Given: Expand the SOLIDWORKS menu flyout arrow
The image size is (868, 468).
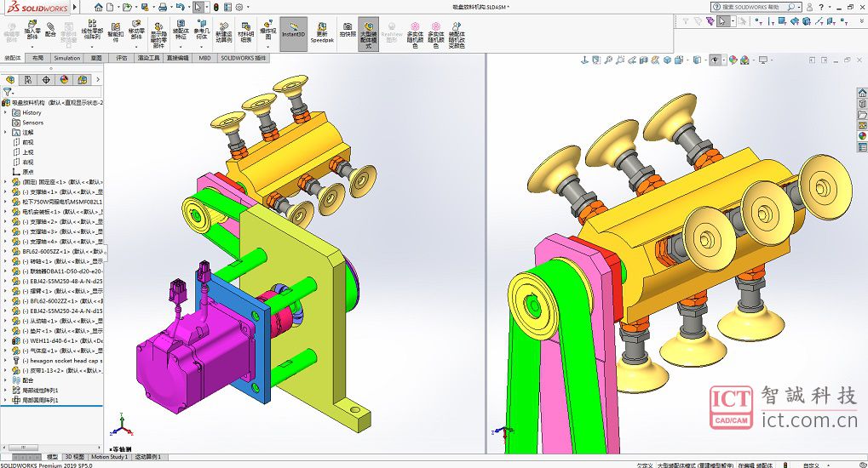Looking at the screenshot, I should pos(75,7).
